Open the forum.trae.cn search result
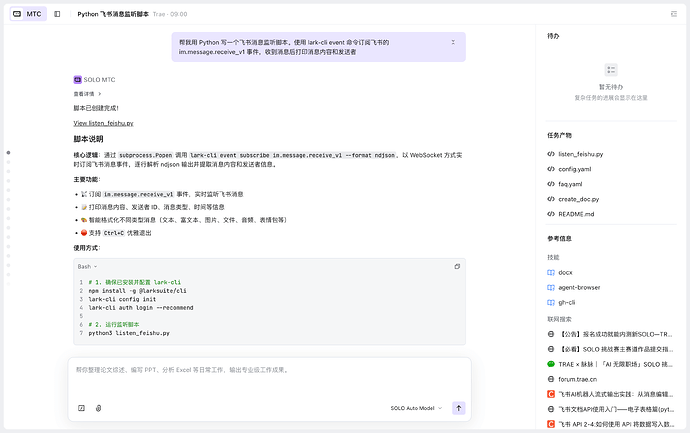The image size is (690, 433). pos(577,379)
